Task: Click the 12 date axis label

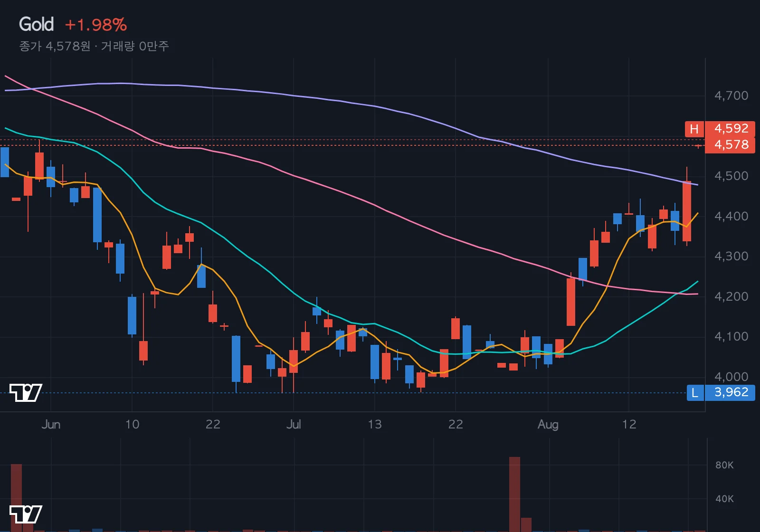Action: [x=629, y=424]
